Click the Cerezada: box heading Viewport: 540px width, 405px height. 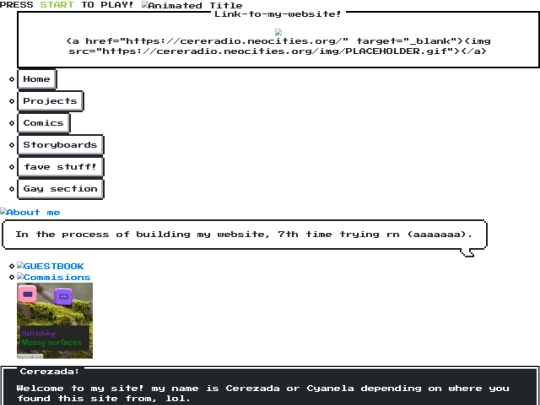pyautogui.click(x=50, y=371)
